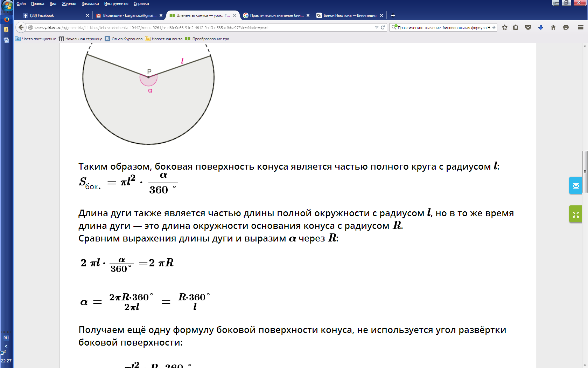Image resolution: width=588 pixels, height=368 pixels.
Task: Open a new tab with the plus button
Action: tap(393, 15)
